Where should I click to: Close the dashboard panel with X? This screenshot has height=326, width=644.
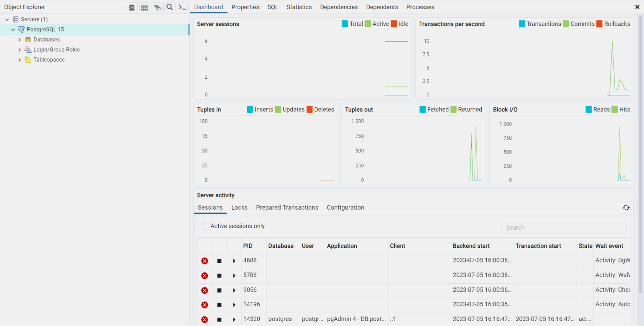pos(637,7)
